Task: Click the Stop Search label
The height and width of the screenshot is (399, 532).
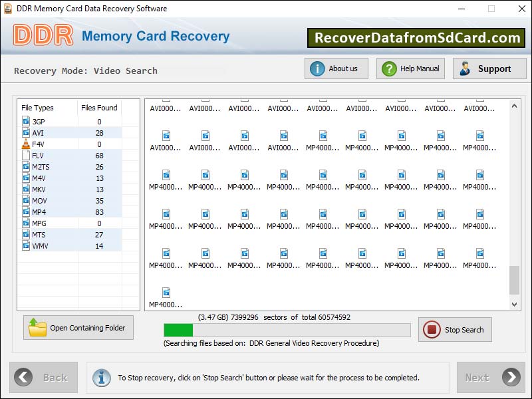Action: (x=464, y=330)
